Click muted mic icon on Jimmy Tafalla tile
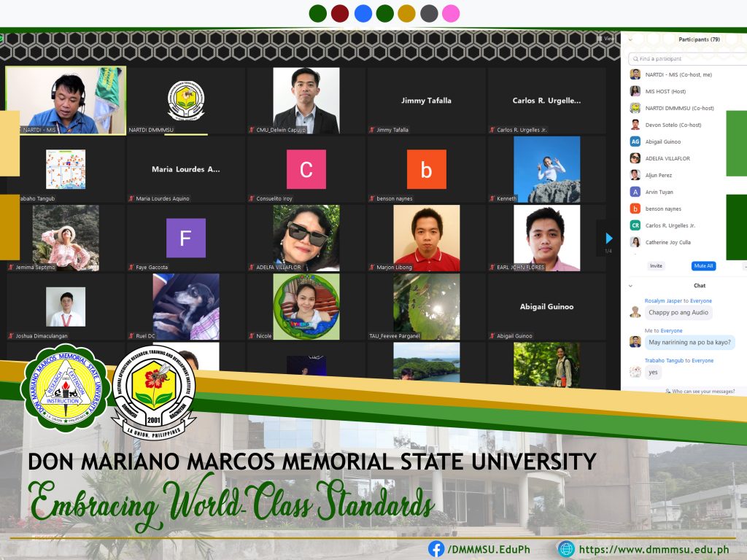The image size is (747, 560). (x=371, y=130)
